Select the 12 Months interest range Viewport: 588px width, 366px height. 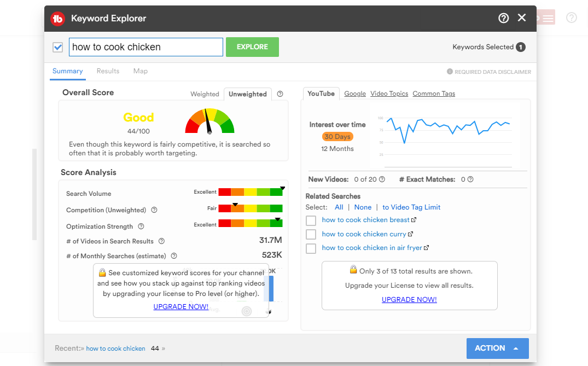coord(337,149)
